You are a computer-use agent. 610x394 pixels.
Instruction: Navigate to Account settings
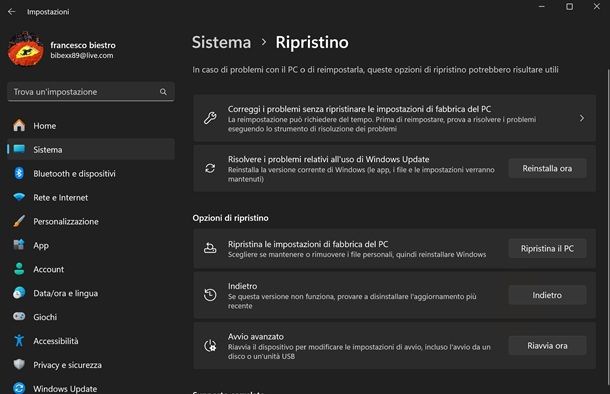91,269
